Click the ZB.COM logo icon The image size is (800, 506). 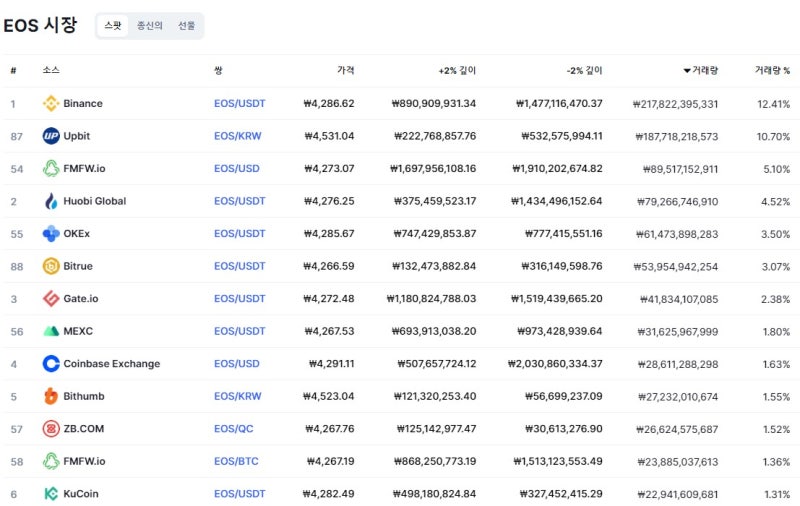51,429
